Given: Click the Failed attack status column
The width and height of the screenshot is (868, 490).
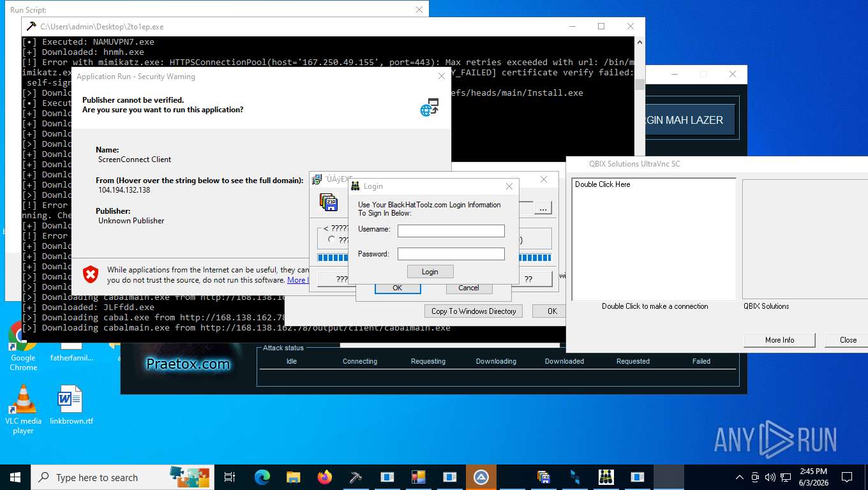Looking at the screenshot, I should (x=701, y=361).
